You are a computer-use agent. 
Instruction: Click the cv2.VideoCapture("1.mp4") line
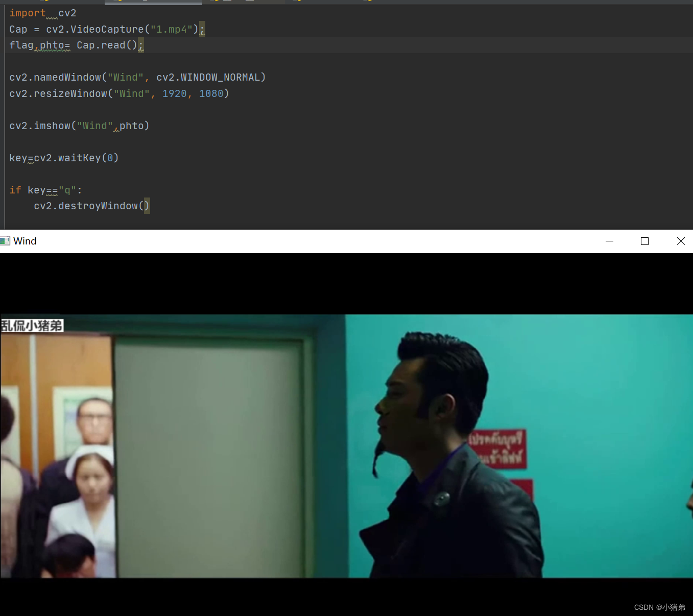point(107,30)
